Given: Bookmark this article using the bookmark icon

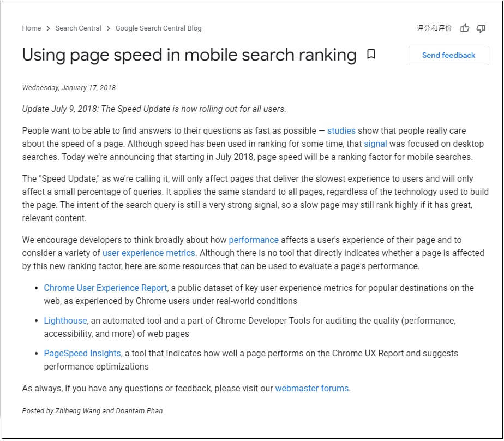Looking at the screenshot, I should coord(371,55).
